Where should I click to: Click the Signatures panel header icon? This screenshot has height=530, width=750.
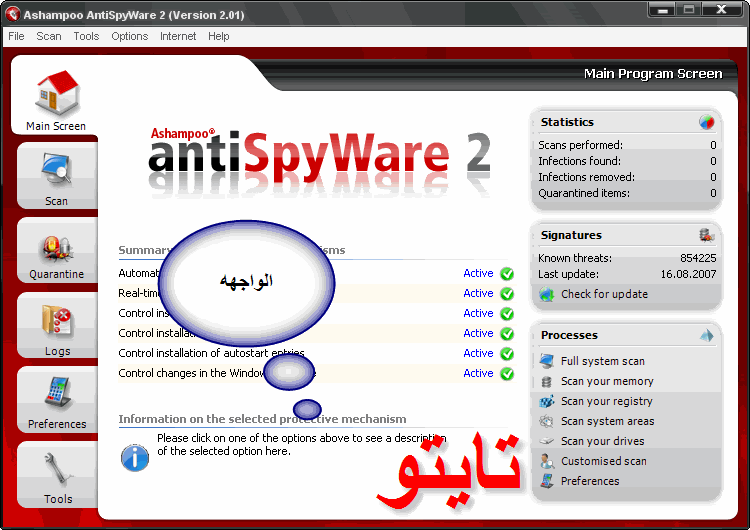pyautogui.click(x=706, y=235)
